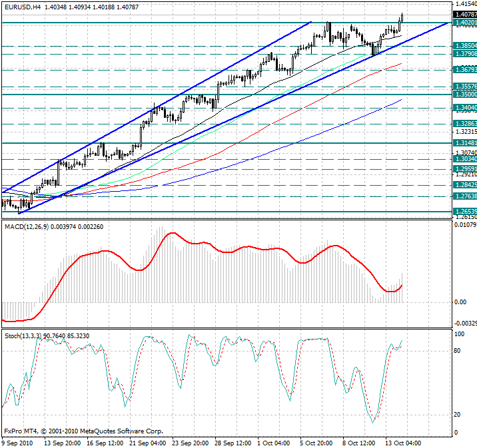Click the 1.41540 top price scale value

(x=466, y=4)
